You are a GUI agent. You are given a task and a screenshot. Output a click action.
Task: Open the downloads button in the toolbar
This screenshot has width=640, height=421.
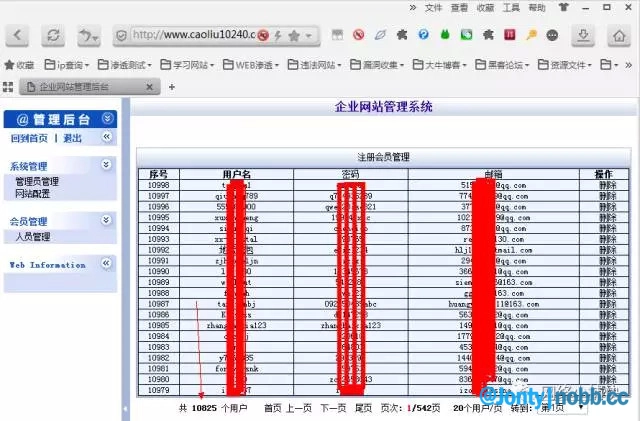[x=583, y=35]
